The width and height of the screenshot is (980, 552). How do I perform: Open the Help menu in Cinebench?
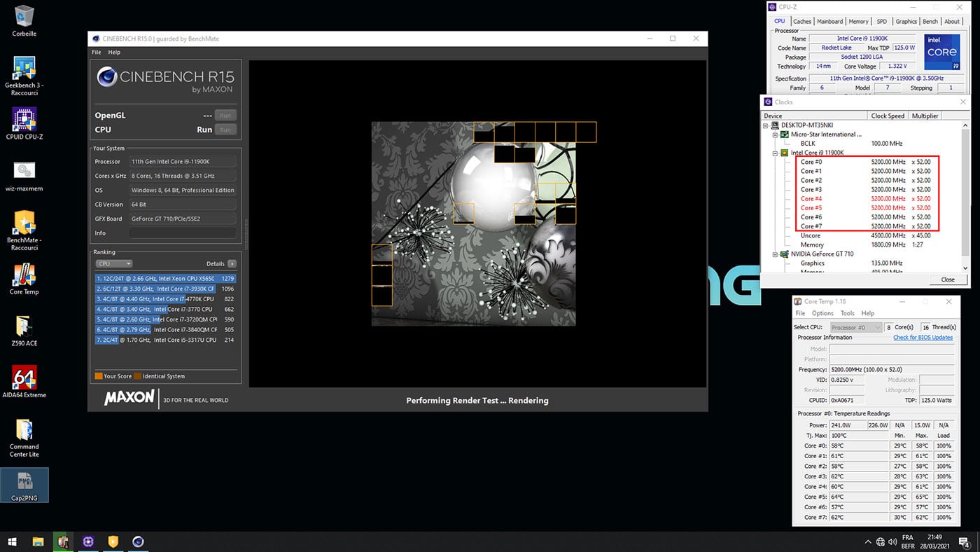114,53
